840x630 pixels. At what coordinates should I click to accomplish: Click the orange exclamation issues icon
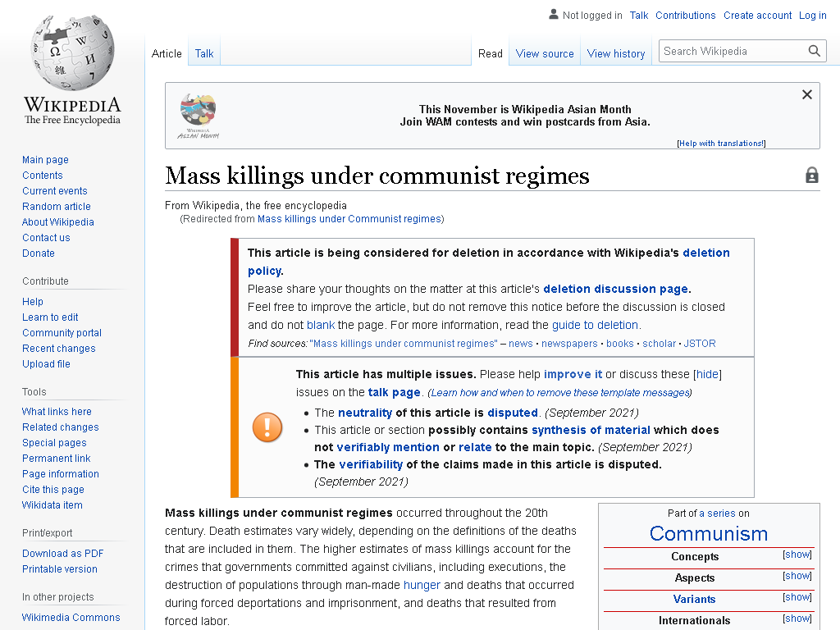click(x=267, y=427)
